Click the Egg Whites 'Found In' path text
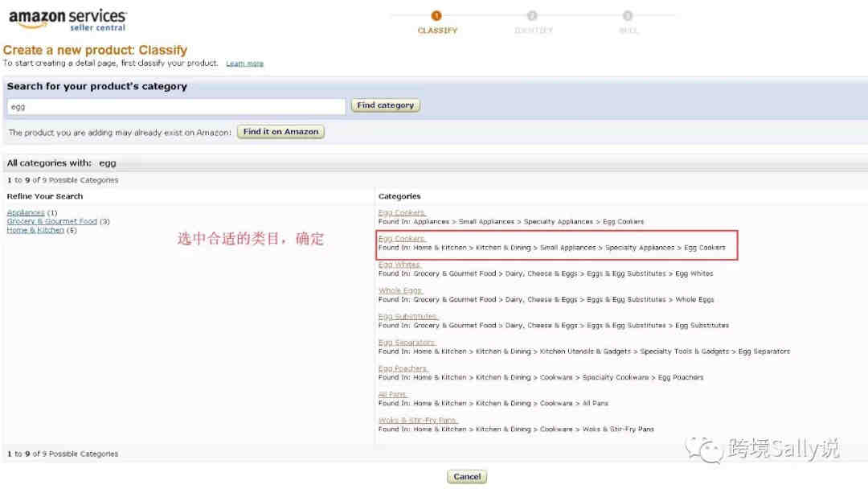The width and height of the screenshot is (868, 489). point(546,273)
